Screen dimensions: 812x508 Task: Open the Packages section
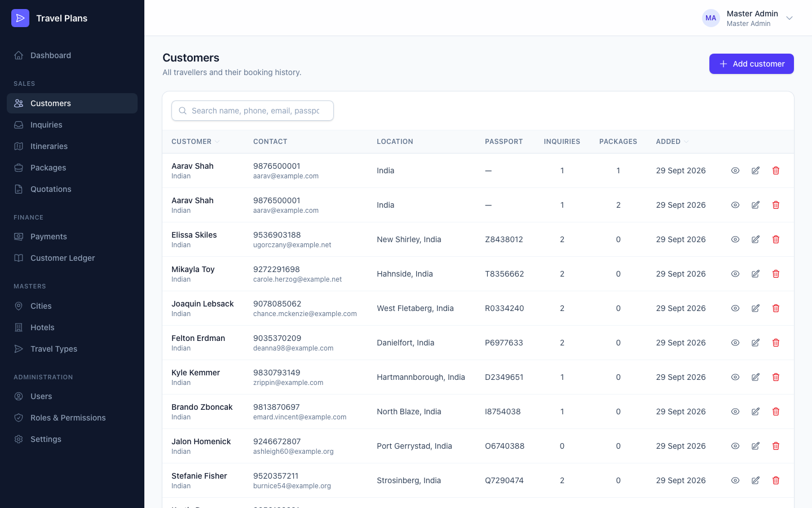click(72, 168)
